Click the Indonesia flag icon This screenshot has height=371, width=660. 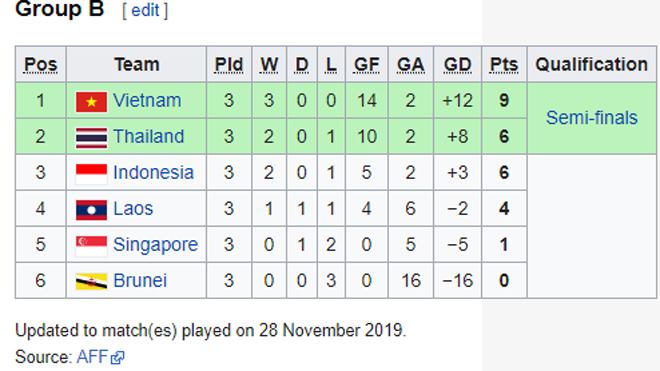point(91,173)
